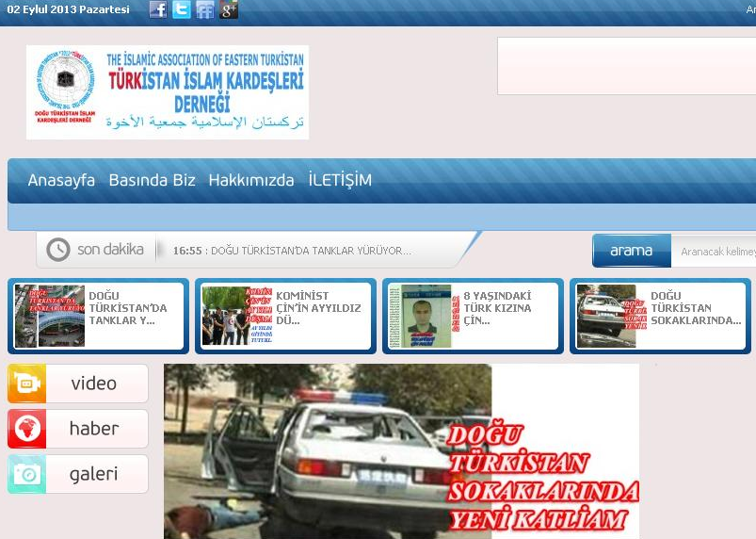Click the teal camera galeri icon
Viewport: 756px width, 539px height.
[26, 474]
